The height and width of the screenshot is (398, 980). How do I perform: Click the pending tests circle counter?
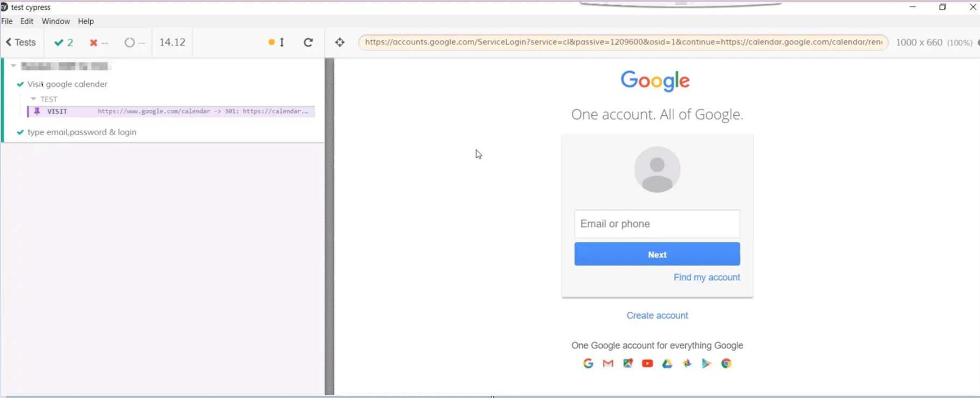(134, 43)
